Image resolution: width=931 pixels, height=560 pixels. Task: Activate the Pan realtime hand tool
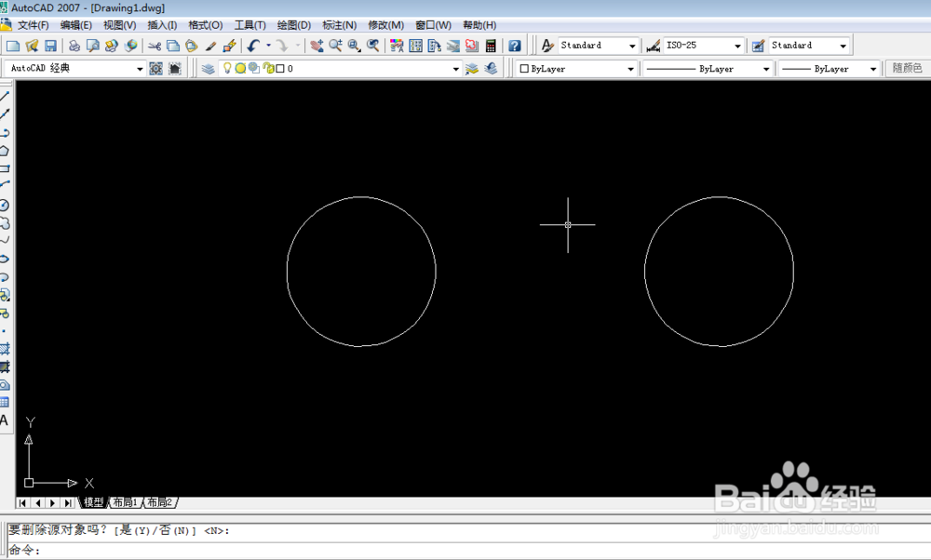coord(317,46)
